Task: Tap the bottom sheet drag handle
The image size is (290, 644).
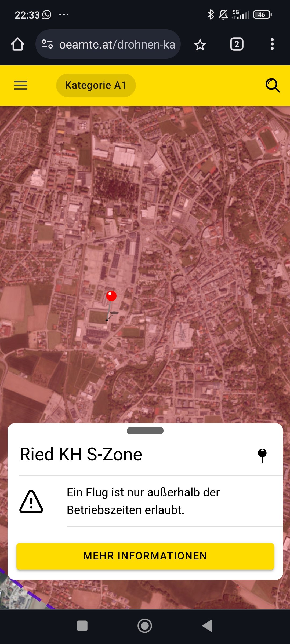Action: pos(145,431)
